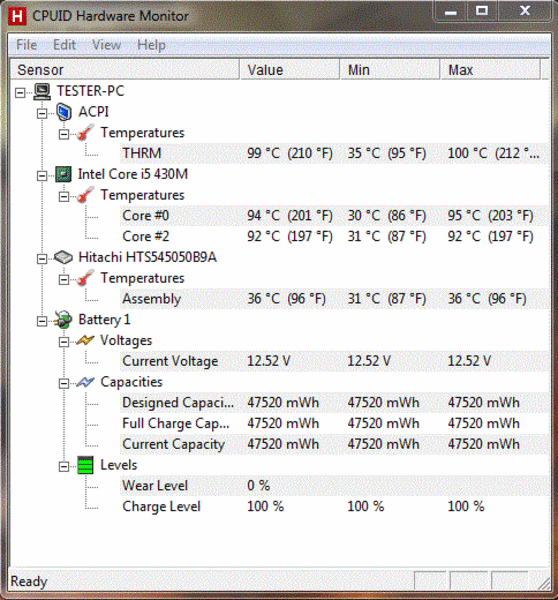The image size is (558, 600).
Task: Select Hitachi HTS545050B9A label
Action: [148, 258]
